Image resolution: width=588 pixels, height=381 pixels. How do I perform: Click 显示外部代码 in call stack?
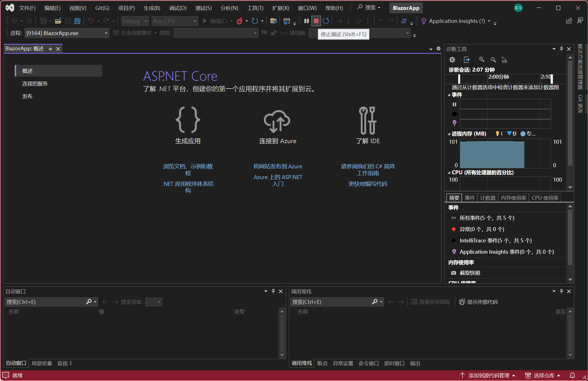(x=478, y=302)
